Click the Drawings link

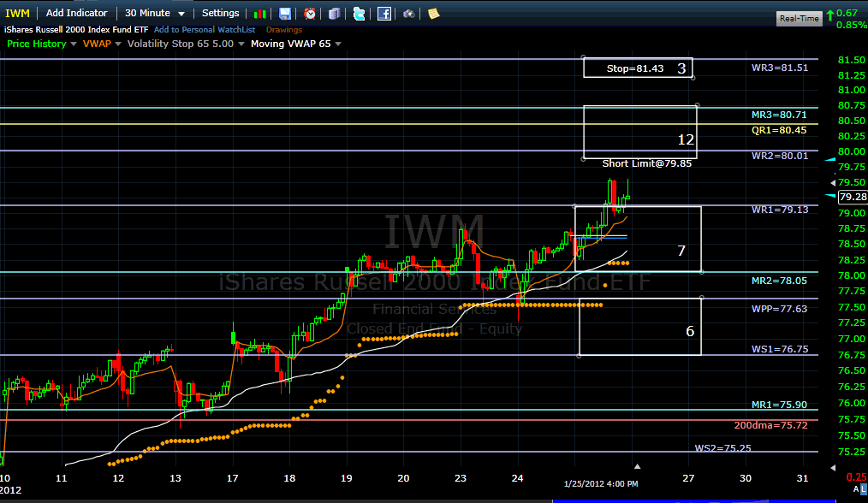283,30
